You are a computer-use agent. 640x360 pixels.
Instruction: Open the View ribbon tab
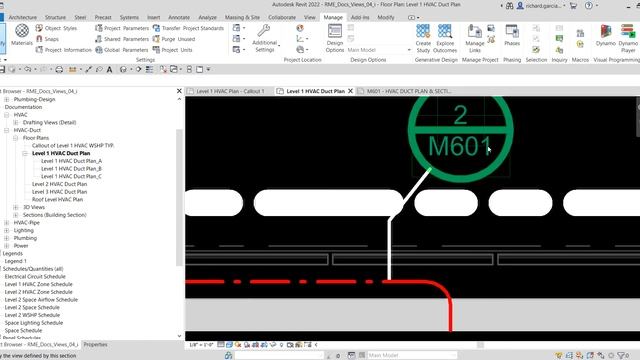[309, 18]
